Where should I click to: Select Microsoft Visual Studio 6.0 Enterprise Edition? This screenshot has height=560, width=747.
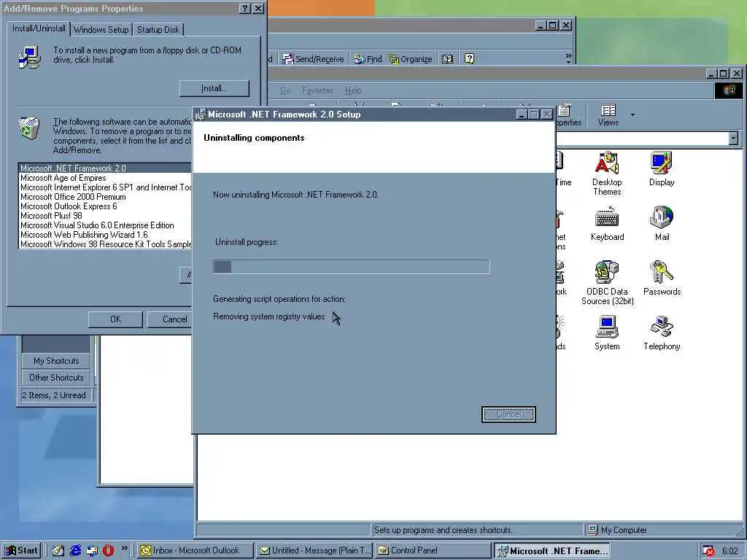pos(105,225)
